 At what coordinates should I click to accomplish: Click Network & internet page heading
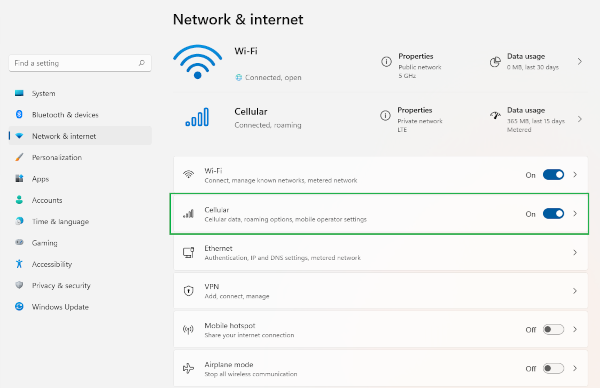coord(238,19)
